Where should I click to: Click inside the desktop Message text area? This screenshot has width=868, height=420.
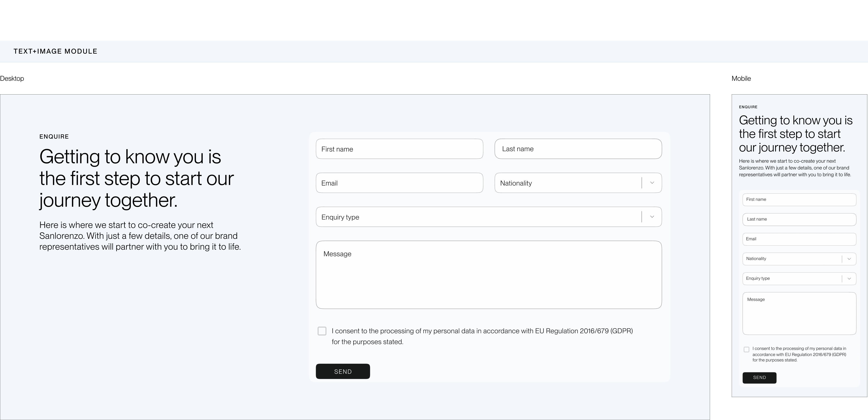[489, 275]
